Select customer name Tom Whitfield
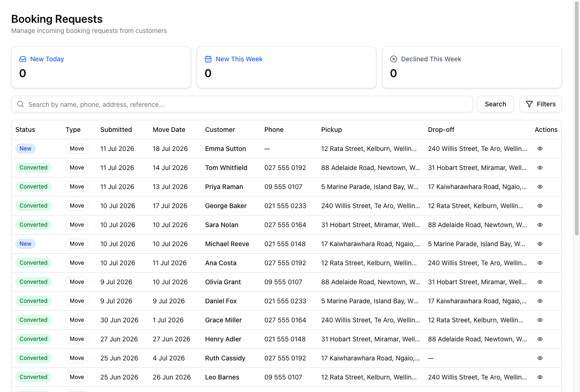580x392 pixels. [226, 168]
